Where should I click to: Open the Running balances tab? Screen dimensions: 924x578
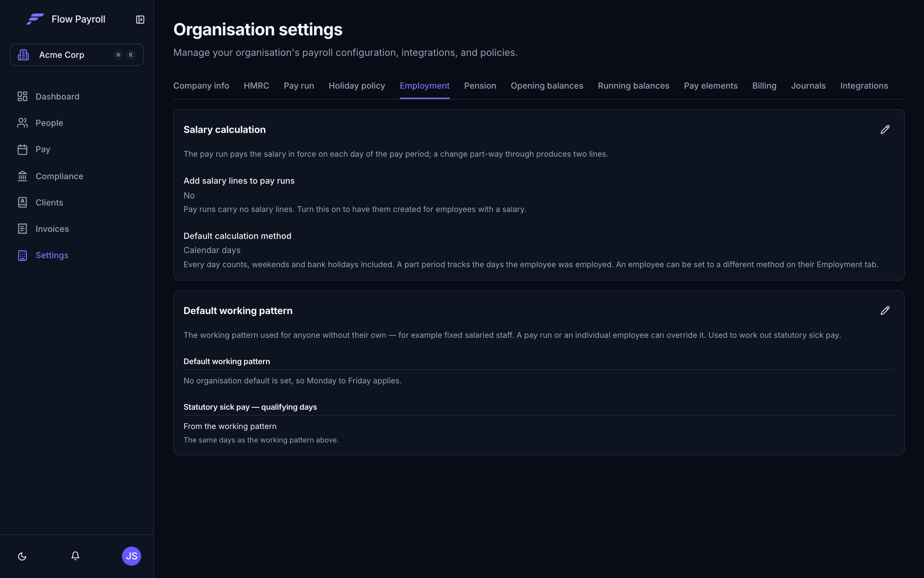[x=633, y=86]
